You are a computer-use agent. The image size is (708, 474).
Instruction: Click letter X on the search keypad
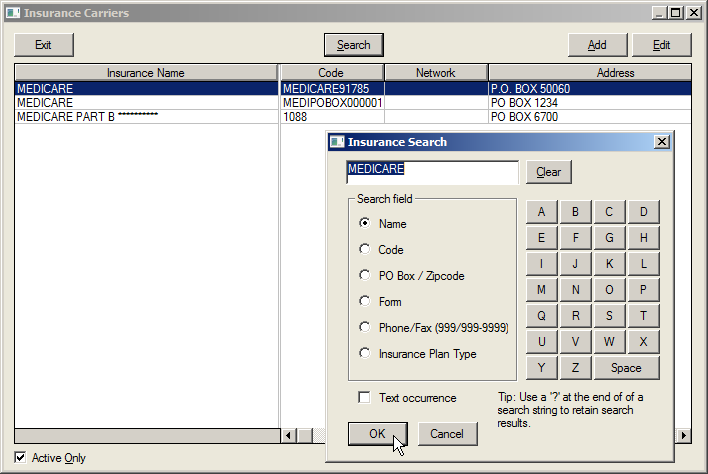coord(643,342)
